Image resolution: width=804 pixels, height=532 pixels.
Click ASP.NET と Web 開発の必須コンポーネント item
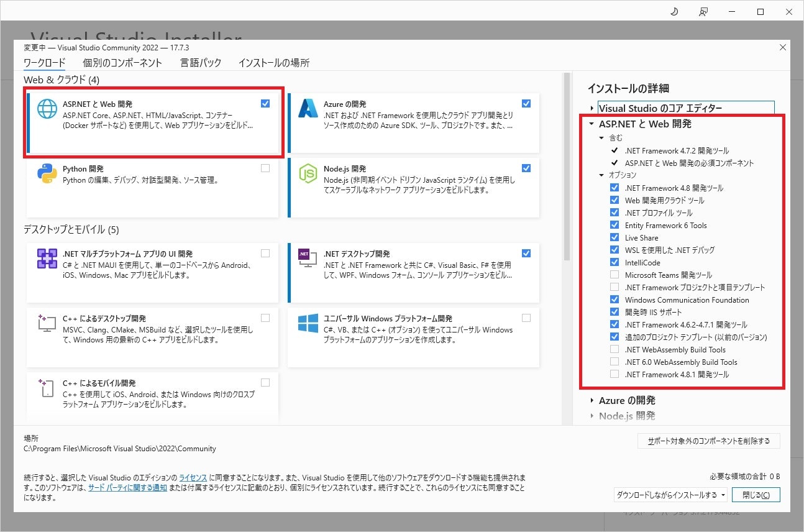click(690, 163)
